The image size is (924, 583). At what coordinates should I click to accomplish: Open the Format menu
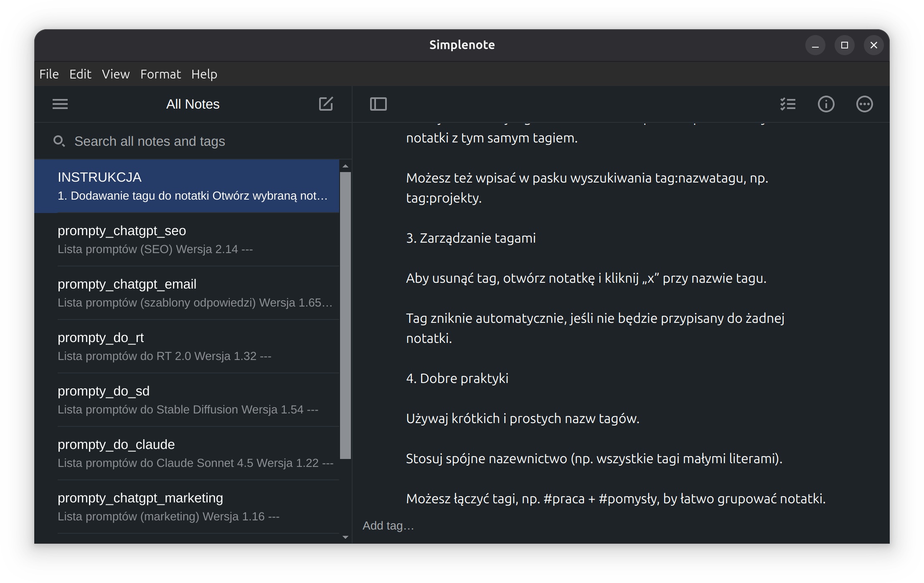pyautogui.click(x=160, y=74)
